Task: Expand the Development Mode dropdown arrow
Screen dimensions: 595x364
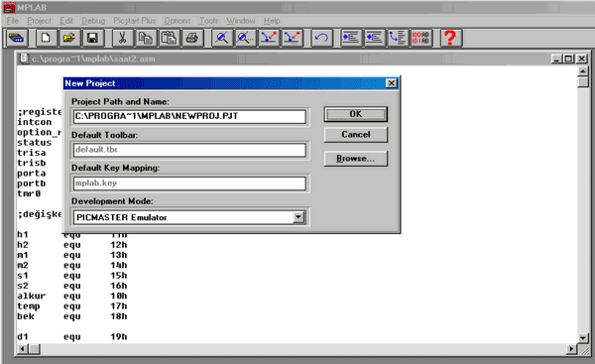Action: (x=298, y=217)
